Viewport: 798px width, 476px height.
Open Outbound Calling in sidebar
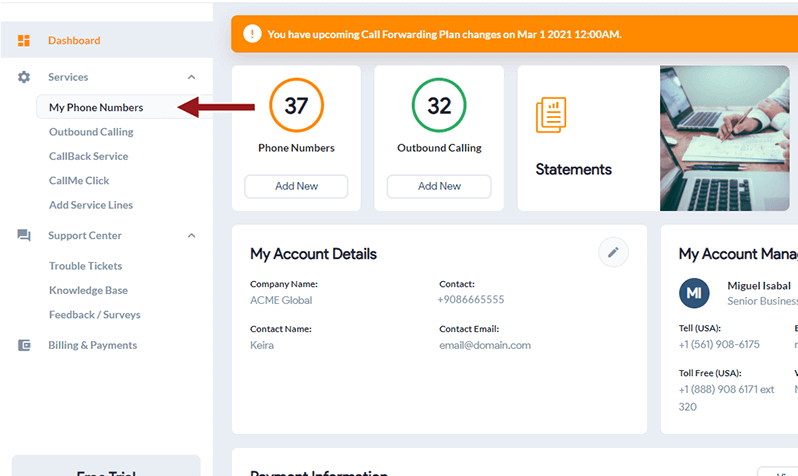click(x=91, y=132)
